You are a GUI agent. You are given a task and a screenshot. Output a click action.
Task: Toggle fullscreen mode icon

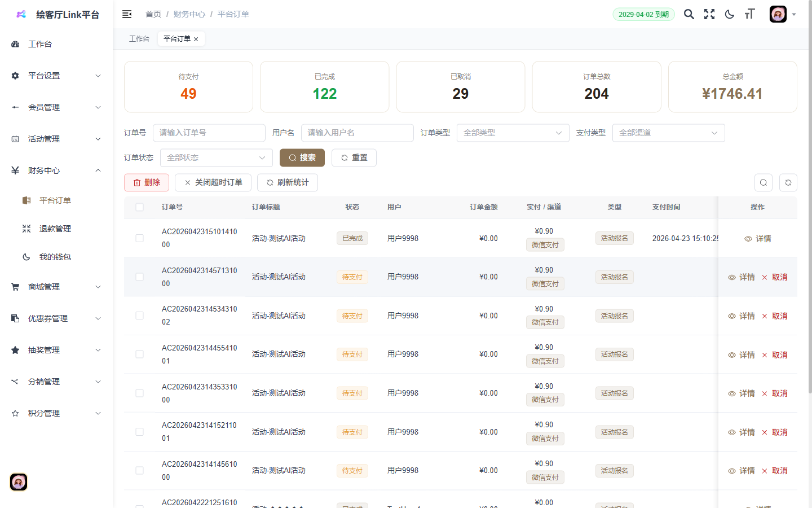click(x=709, y=14)
